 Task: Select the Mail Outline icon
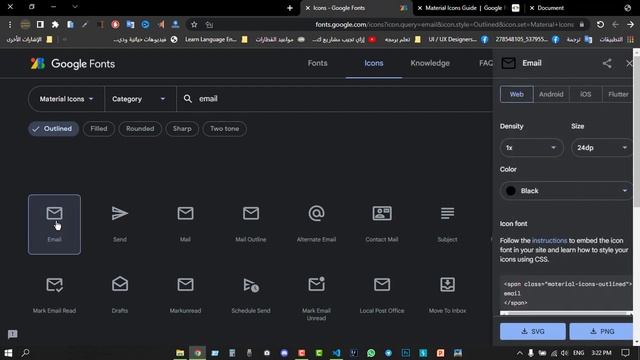[251, 213]
